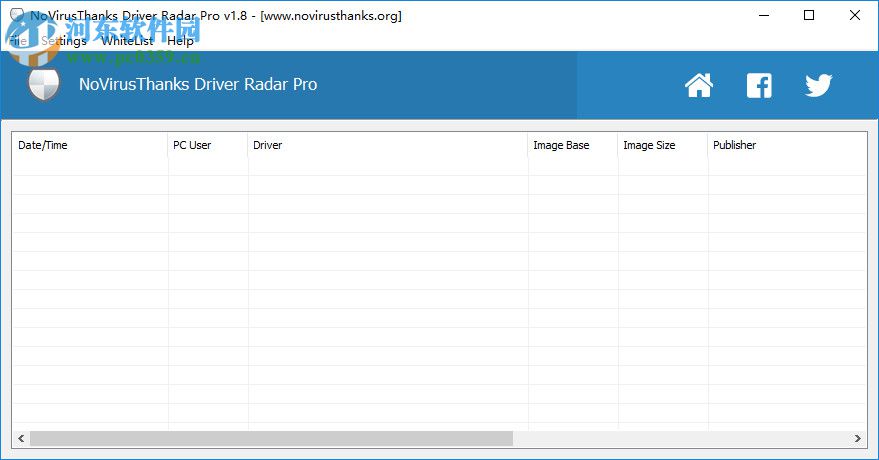Sort by the Image Base column header
The image size is (879, 460).
click(572, 145)
